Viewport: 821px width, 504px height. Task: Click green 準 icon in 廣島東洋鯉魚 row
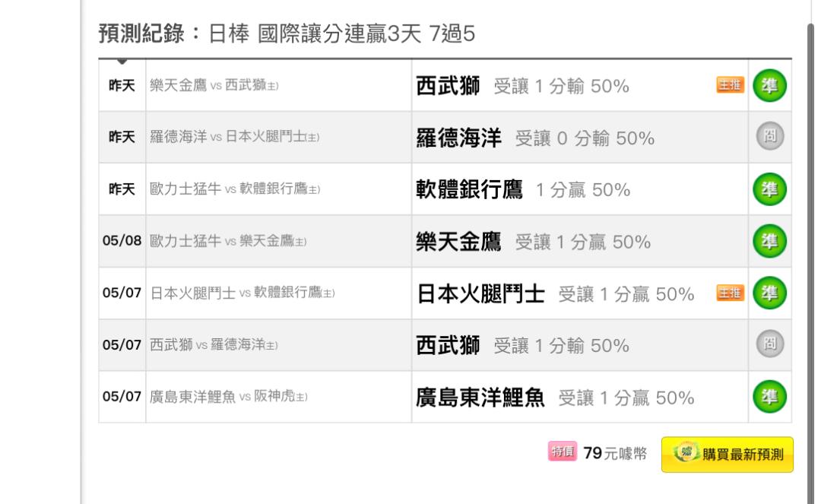(769, 396)
